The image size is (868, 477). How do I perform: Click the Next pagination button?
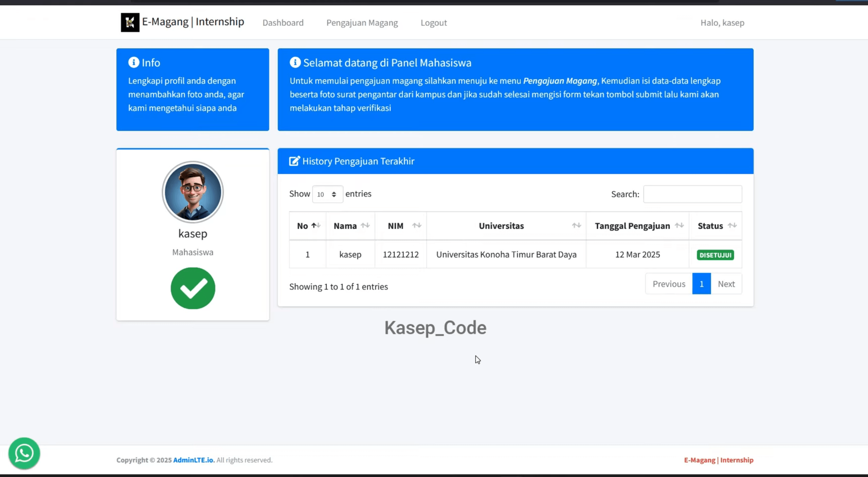(726, 284)
